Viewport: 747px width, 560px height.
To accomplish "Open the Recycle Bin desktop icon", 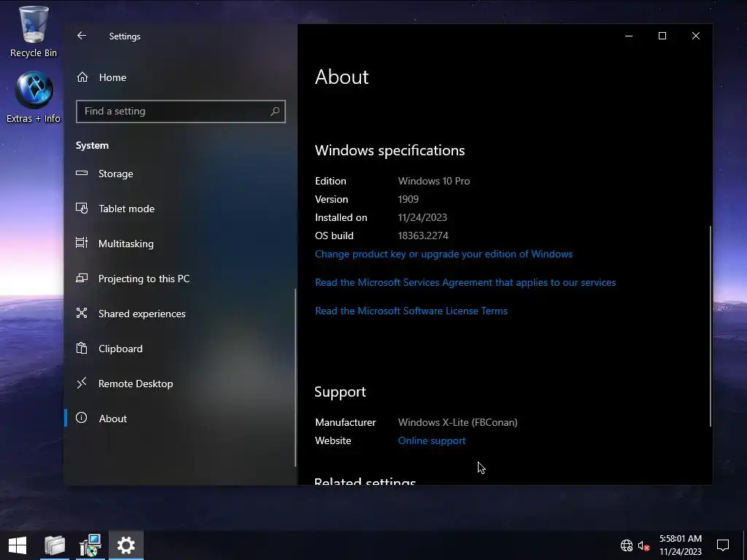I will pos(34,31).
